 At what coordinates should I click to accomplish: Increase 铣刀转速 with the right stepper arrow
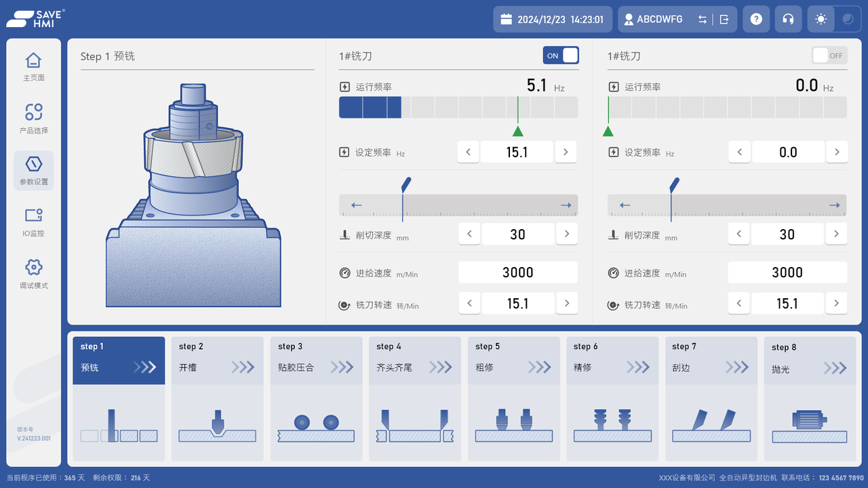tap(567, 303)
